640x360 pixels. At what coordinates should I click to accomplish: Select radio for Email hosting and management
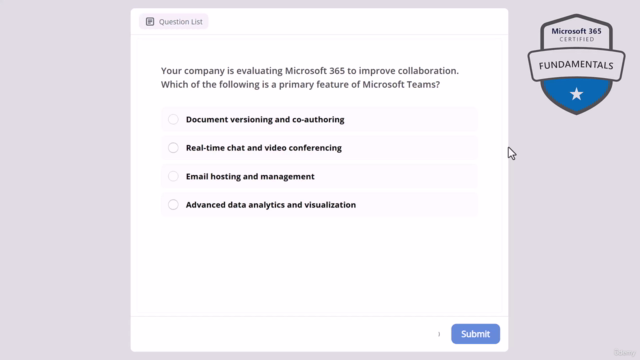click(173, 176)
